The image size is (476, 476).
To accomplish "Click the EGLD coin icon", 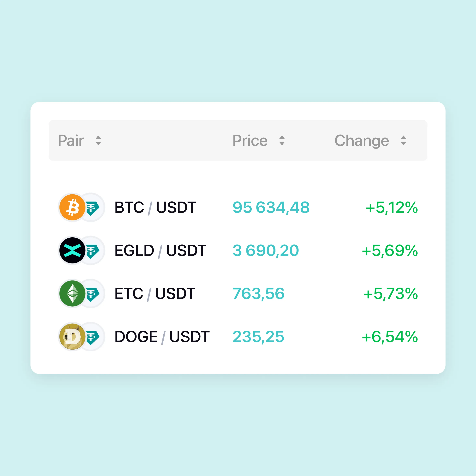I will (72, 250).
